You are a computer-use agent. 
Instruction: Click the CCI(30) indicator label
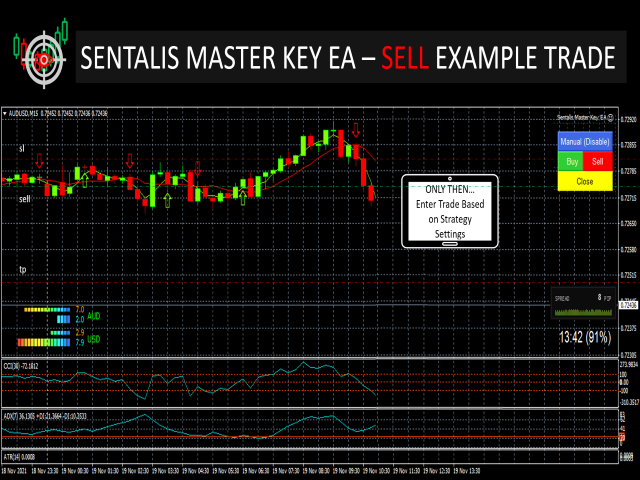point(21,366)
